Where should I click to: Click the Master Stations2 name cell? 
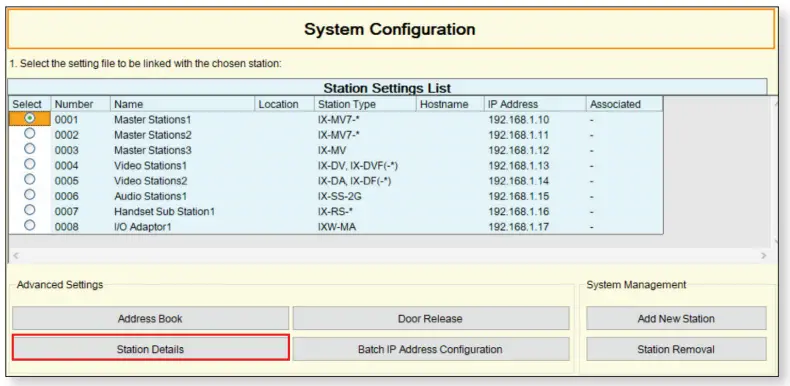tap(153, 135)
